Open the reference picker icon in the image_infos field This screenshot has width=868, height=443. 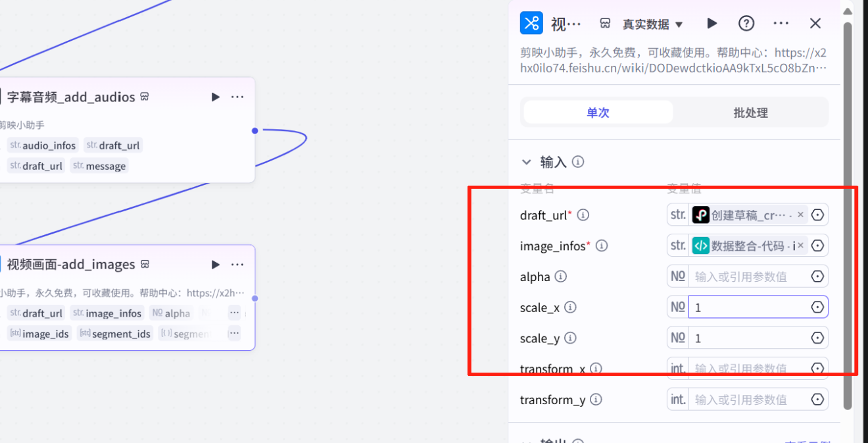pos(818,246)
